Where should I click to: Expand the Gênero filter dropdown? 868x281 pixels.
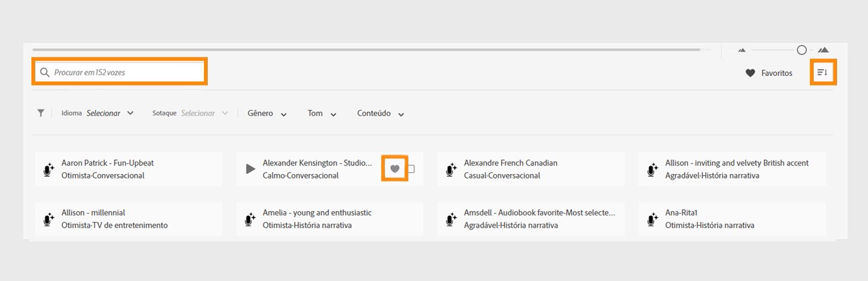[x=267, y=113]
